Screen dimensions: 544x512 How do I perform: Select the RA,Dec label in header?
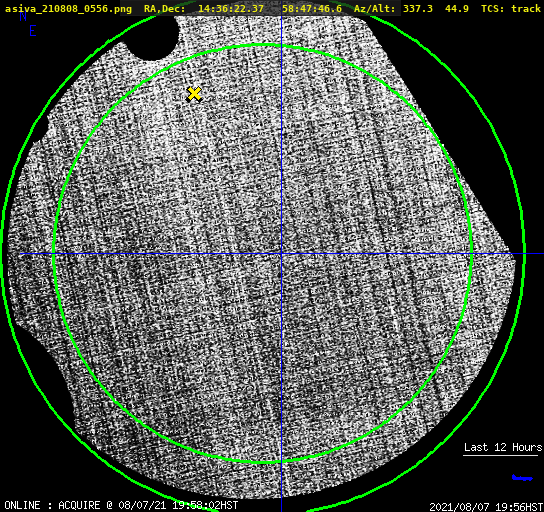[164, 8]
